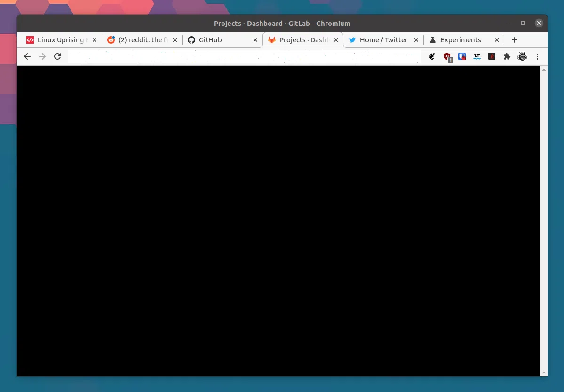Open Chromium's three-dot menu
Screen dimensions: 564x392
537,56
